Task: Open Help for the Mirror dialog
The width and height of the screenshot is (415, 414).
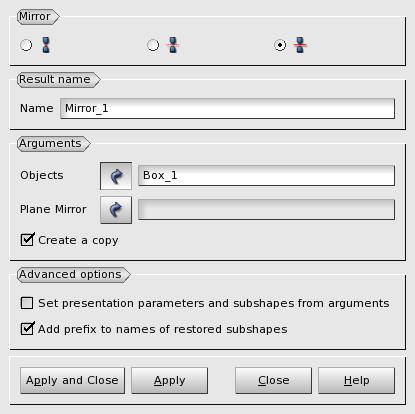Action: pyautogui.click(x=356, y=380)
